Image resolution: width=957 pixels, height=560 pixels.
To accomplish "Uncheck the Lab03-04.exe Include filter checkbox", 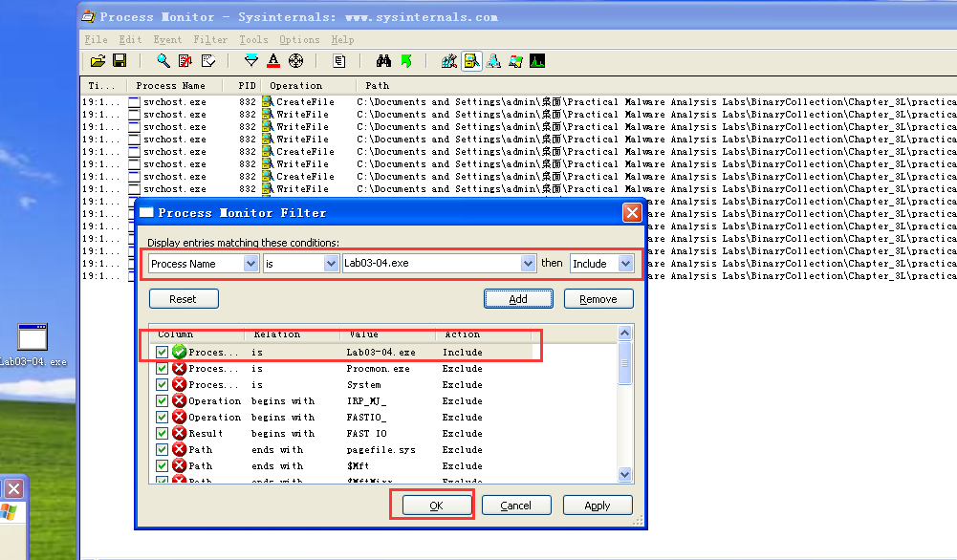I will coord(162,352).
